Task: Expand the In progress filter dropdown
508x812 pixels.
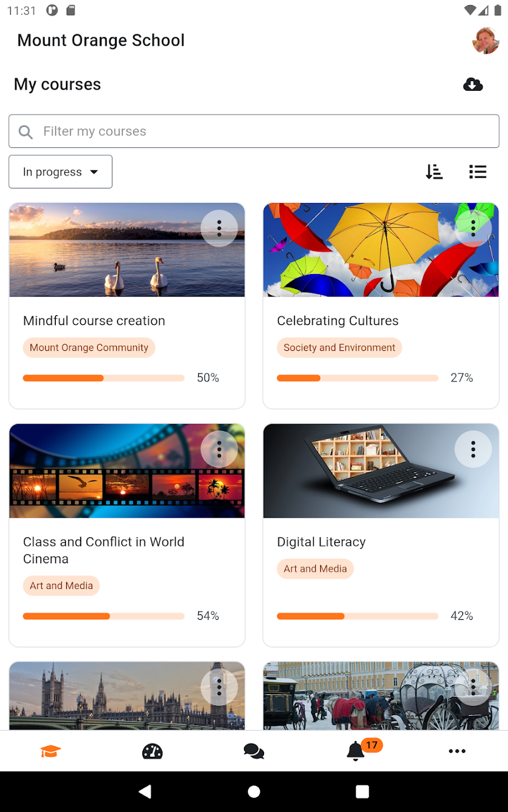Action: click(60, 172)
